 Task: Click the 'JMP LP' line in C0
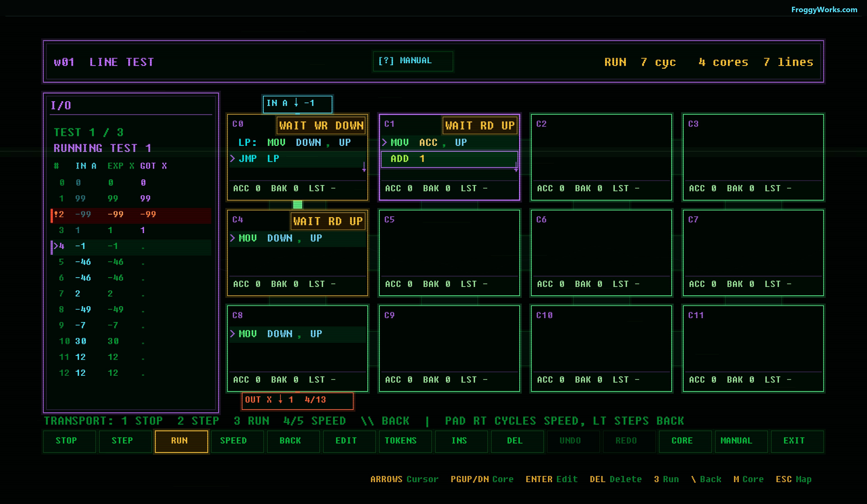point(298,159)
